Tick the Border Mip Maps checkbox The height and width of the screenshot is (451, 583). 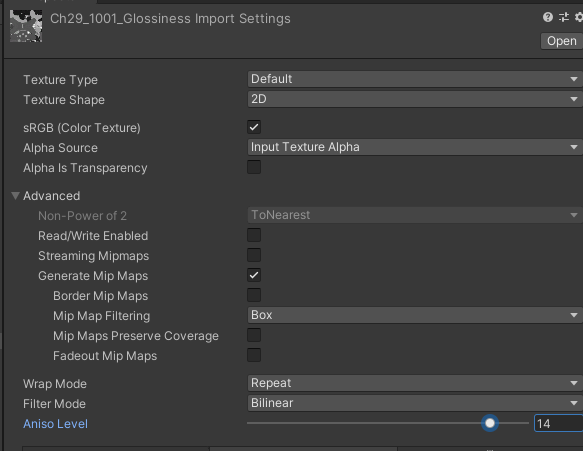(254, 296)
